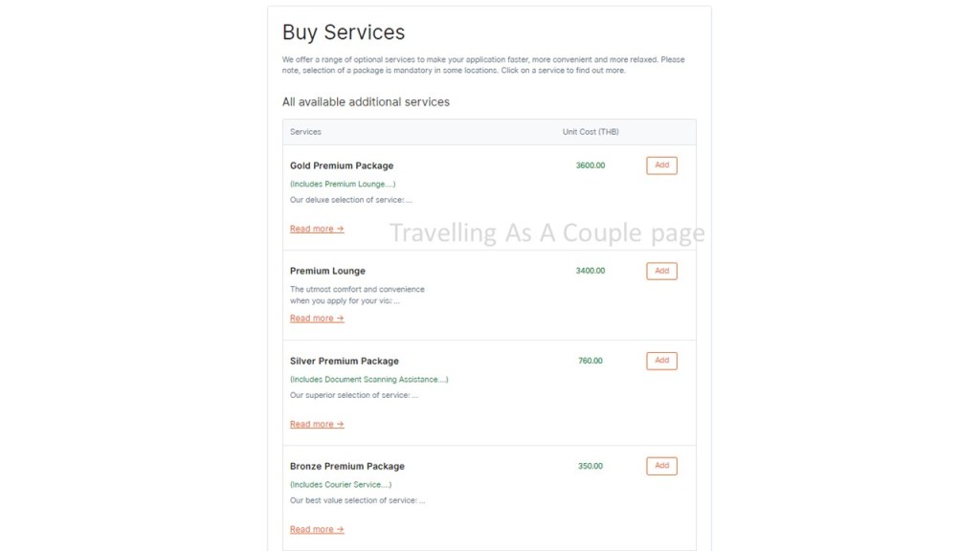Click the Unit Cost (THB) column header
Screen dimensions: 980x551
[590, 132]
